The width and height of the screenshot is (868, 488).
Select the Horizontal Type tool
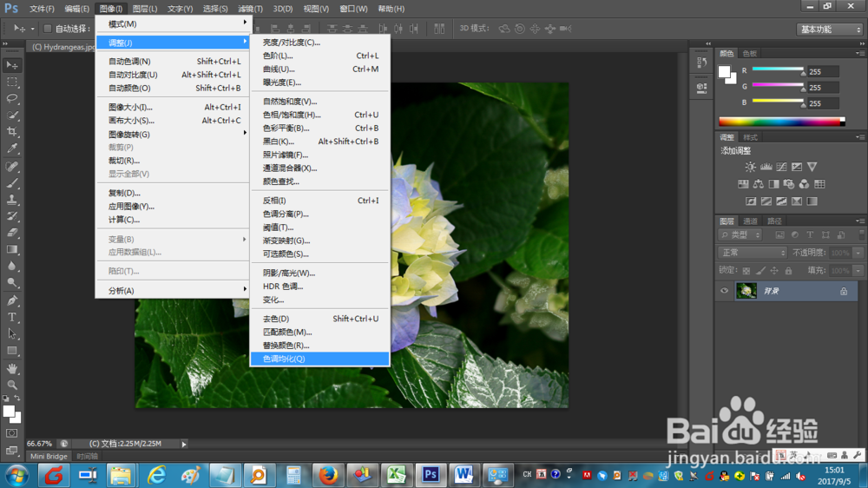pyautogui.click(x=11, y=318)
